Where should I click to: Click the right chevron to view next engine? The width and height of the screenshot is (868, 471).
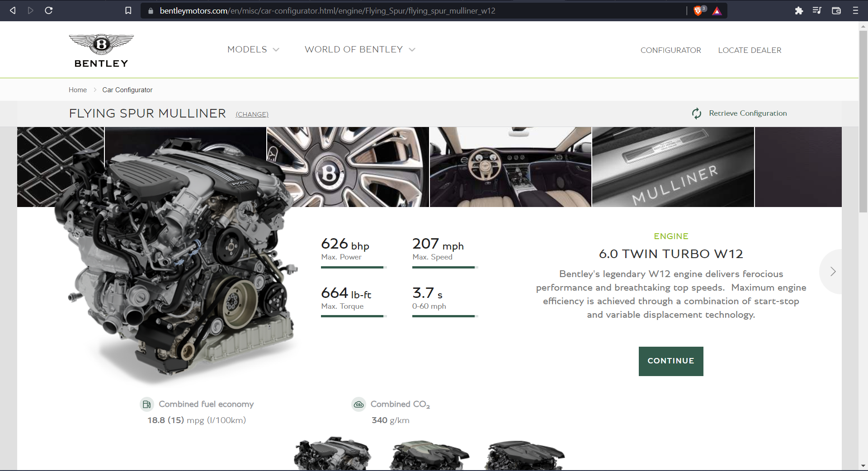tap(833, 271)
